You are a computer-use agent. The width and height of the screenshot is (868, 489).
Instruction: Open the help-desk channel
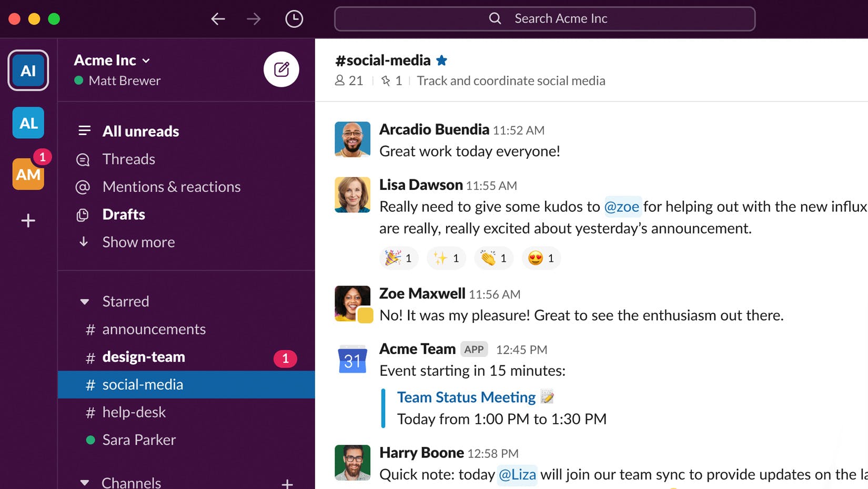(134, 412)
